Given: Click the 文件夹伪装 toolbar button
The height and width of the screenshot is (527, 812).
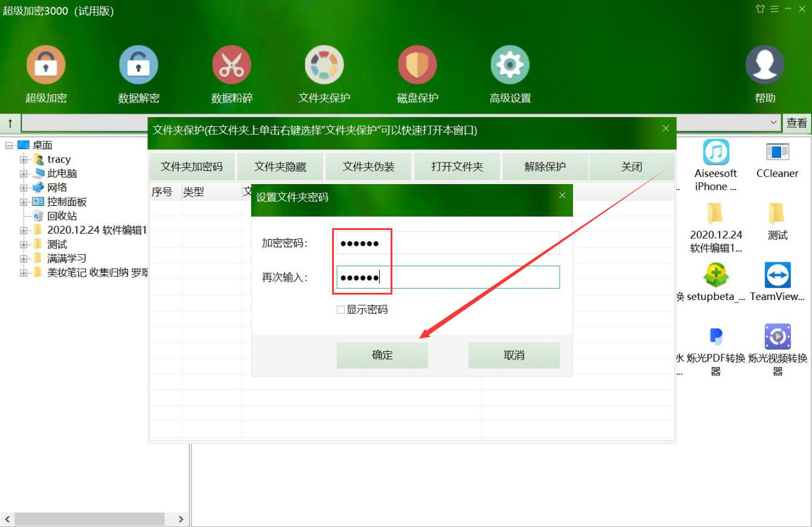Looking at the screenshot, I should 368,167.
